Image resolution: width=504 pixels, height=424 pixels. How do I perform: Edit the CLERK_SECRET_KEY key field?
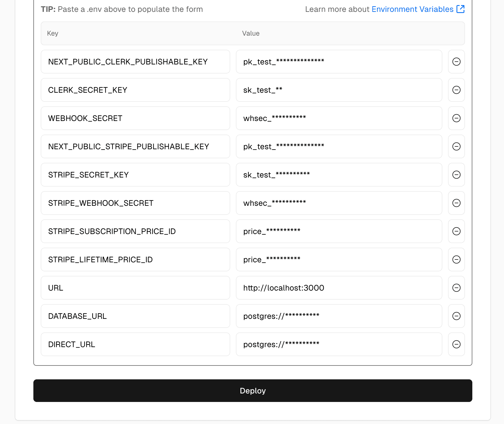pos(135,90)
